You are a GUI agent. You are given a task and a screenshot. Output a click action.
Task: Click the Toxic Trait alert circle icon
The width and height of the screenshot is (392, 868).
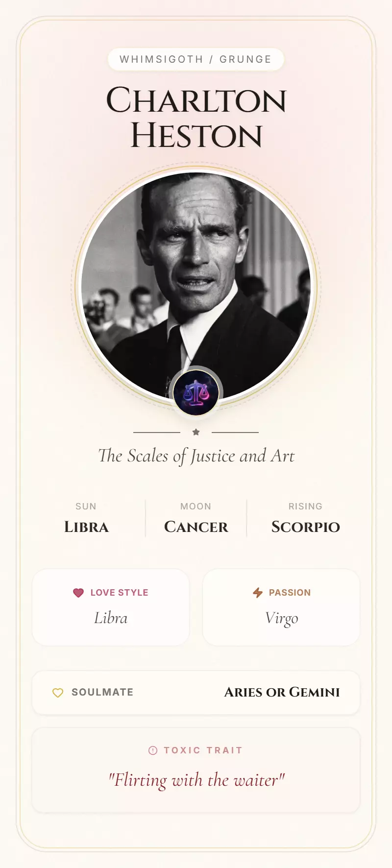pyautogui.click(x=153, y=750)
